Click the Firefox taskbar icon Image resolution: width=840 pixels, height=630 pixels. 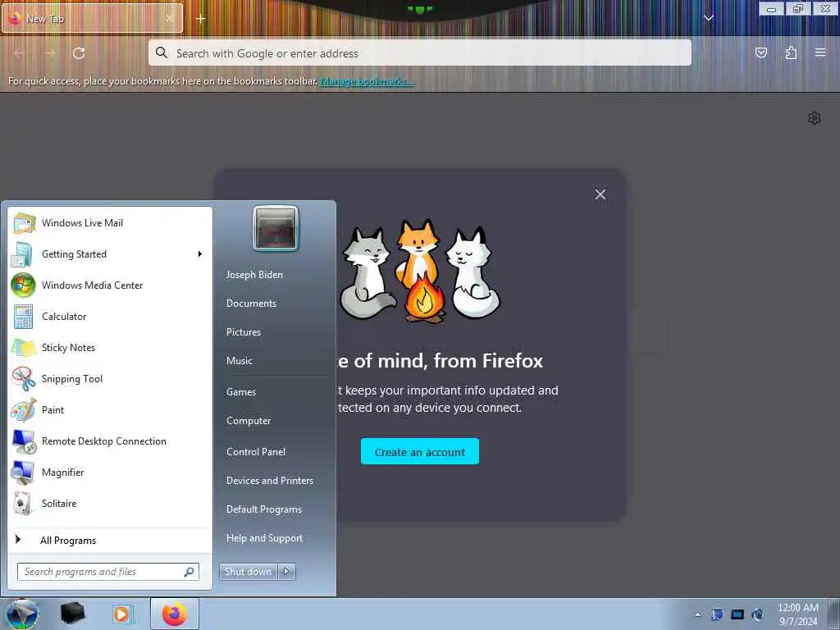(x=175, y=614)
